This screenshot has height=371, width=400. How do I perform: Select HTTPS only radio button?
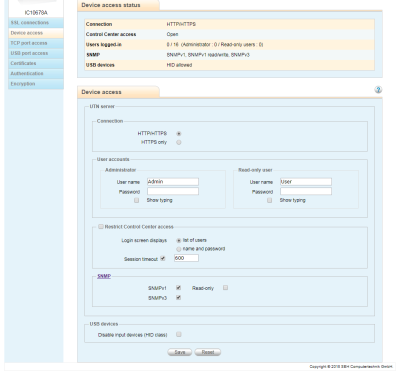pos(179,142)
